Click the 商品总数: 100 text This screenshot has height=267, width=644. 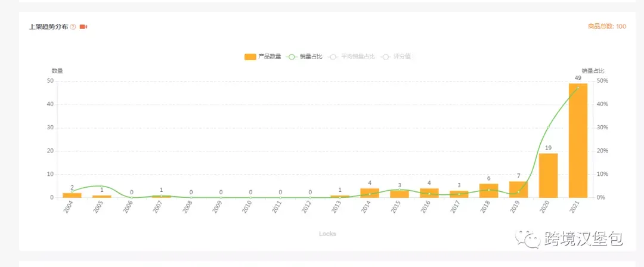tap(607, 26)
